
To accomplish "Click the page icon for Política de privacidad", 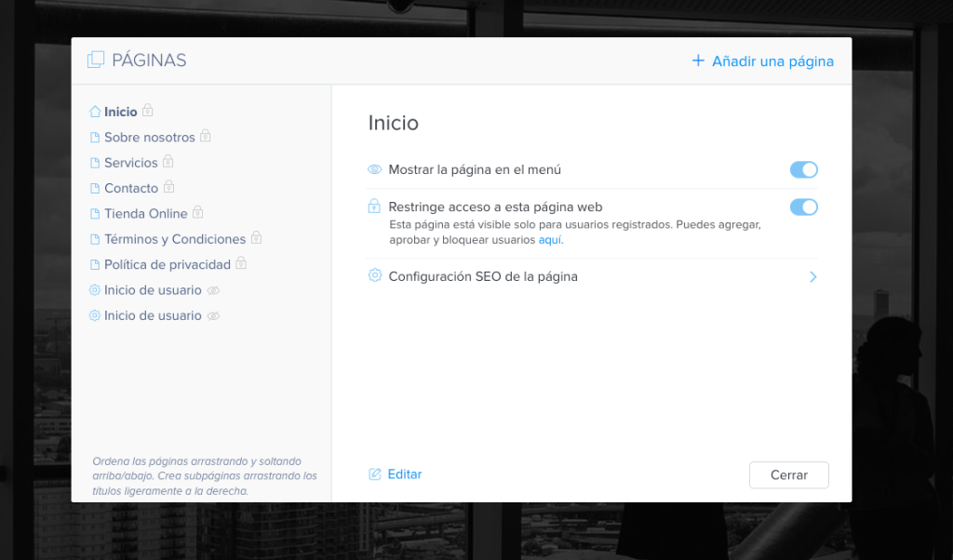I will pyautogui.click(x=95, y=265).
